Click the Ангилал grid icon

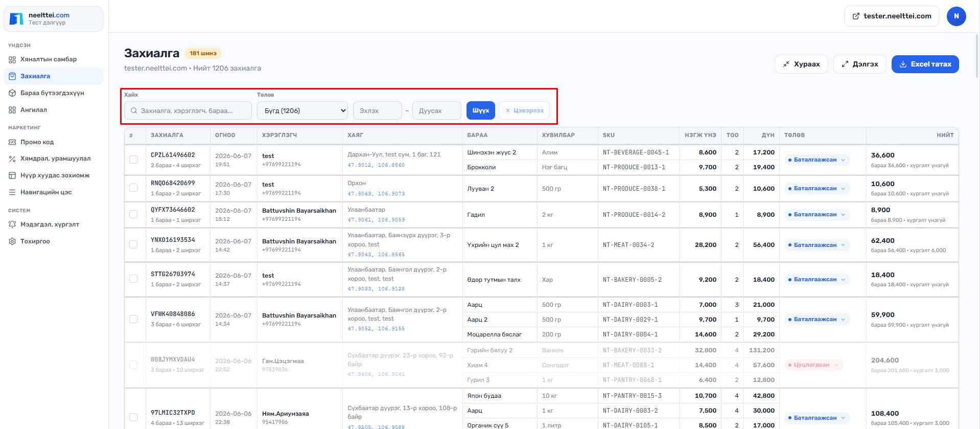(12, 110)
